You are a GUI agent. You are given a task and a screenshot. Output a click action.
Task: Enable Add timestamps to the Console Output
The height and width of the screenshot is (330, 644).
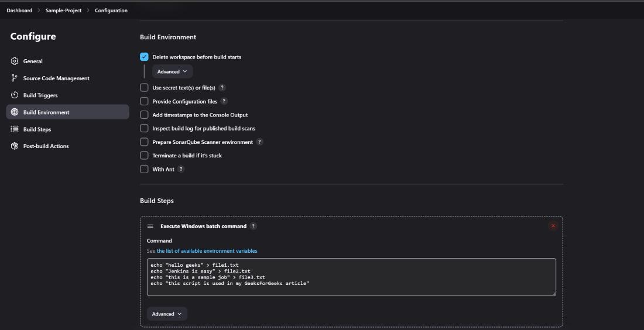(144, 115)
